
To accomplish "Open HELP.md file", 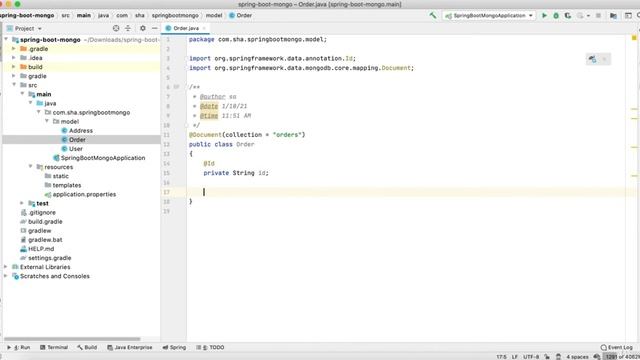I will tap(37, 249).
